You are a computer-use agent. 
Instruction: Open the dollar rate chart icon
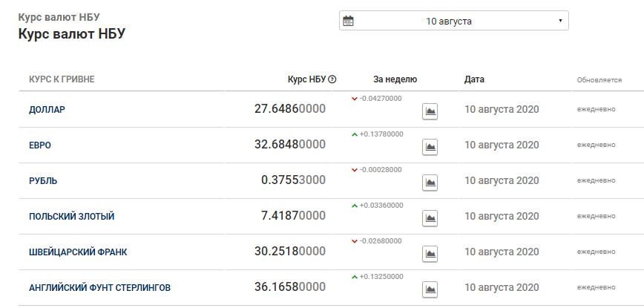pos(430,111)
